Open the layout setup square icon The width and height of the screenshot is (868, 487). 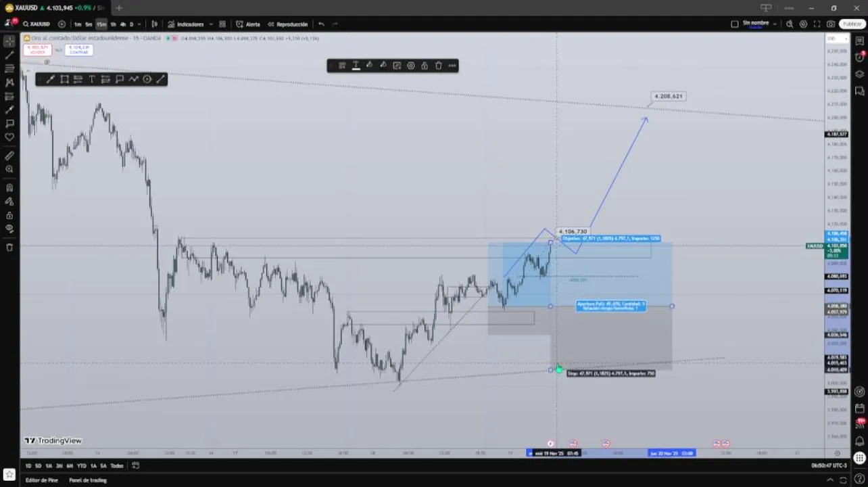tap(735, 24)
